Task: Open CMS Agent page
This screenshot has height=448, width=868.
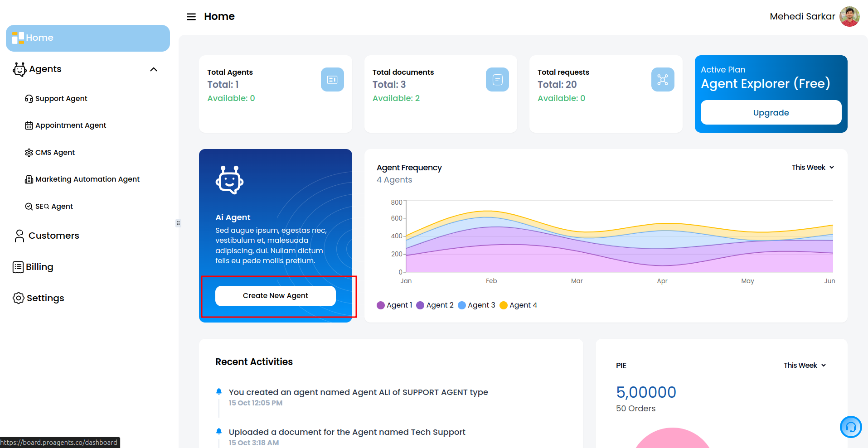Action: [55, 153]
